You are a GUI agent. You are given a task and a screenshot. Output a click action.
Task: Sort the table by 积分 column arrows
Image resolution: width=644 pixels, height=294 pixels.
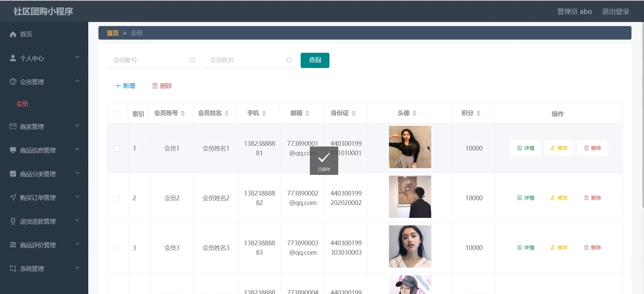tap(478, 113)
